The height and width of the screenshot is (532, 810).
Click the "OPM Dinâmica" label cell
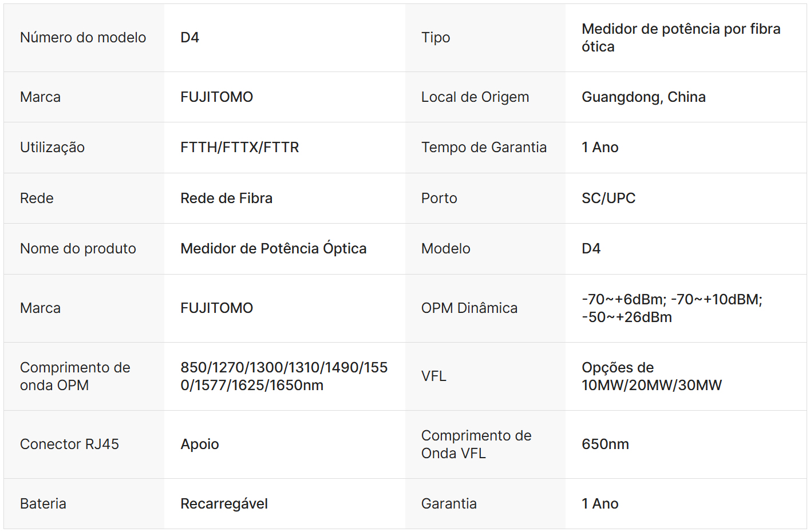(x=469, y=308)
